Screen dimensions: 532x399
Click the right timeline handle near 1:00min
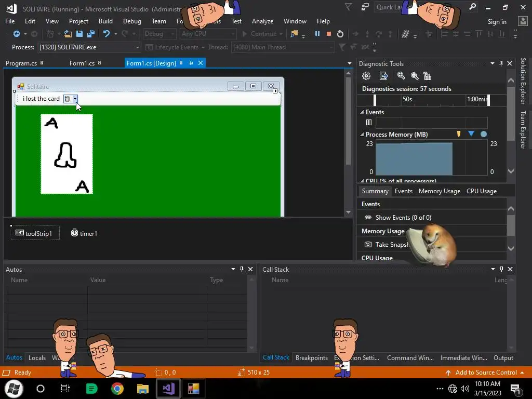(488, 100)
